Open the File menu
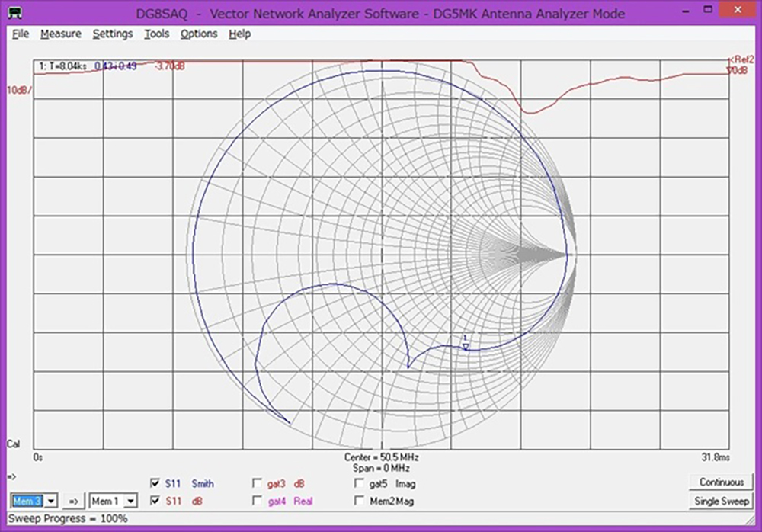 [21, 34]
